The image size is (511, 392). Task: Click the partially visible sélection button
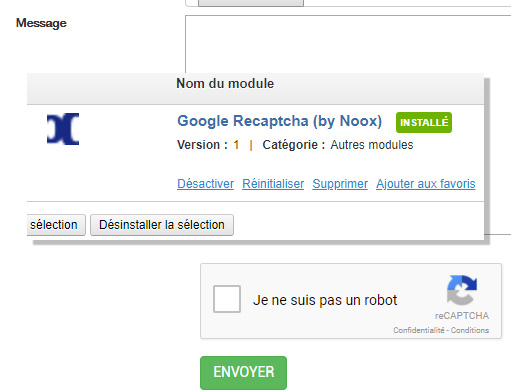(56, 225)
